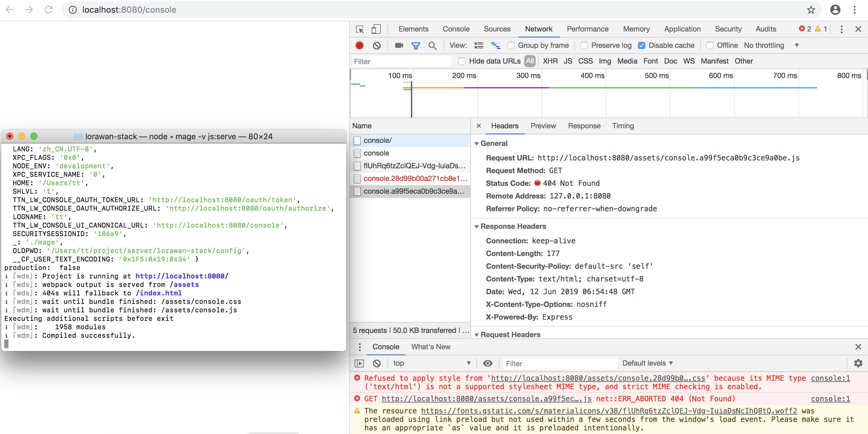Collapse the Response Headers section
This screenshot has width=868, height=434.
click(477, 226)
